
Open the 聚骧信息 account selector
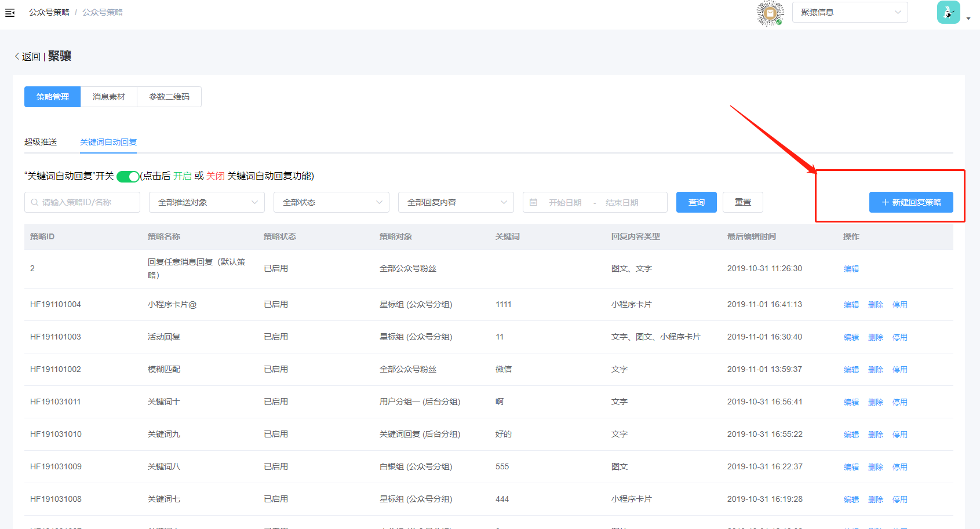850,12
